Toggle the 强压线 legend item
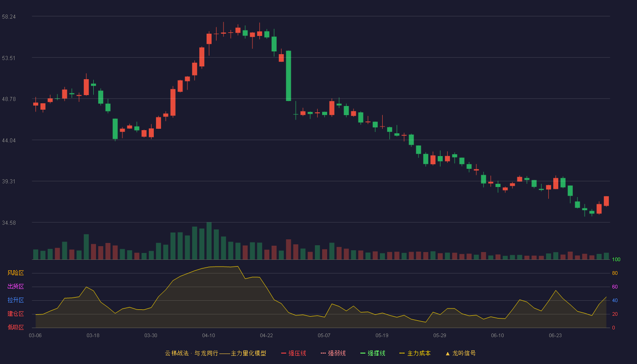Viewport: 637px width, 364px height. [293, 353]
